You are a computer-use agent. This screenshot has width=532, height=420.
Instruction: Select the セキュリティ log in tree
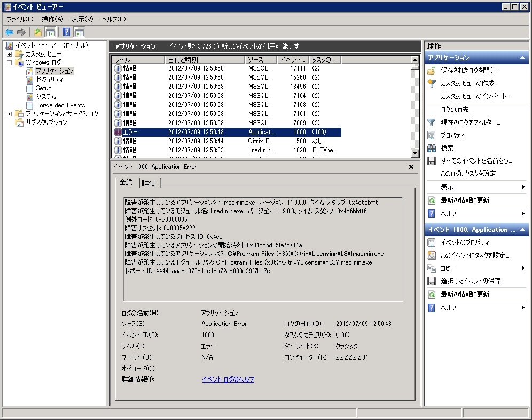49,80
